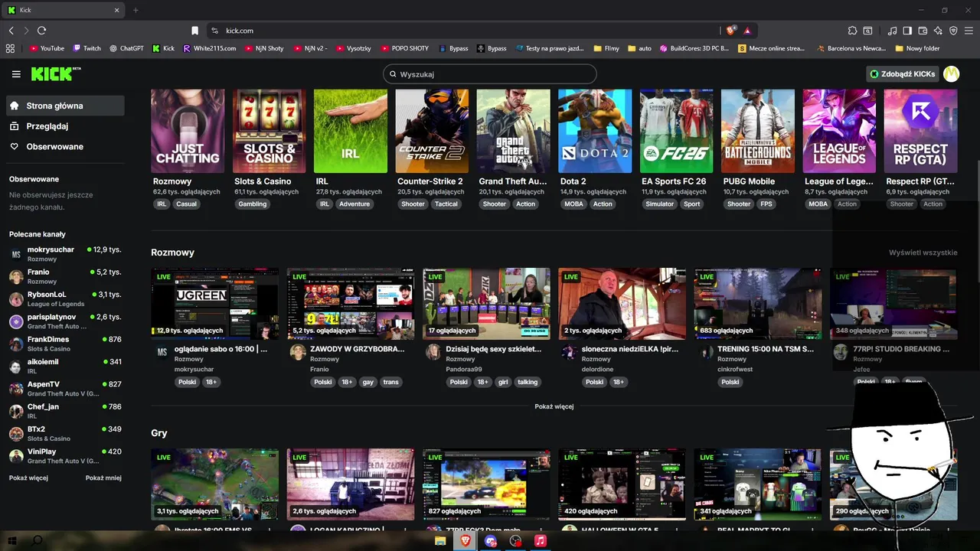Open RybsonLoL recommended channel
Viewport: 980px width, 551px height.
click(65, 298)
